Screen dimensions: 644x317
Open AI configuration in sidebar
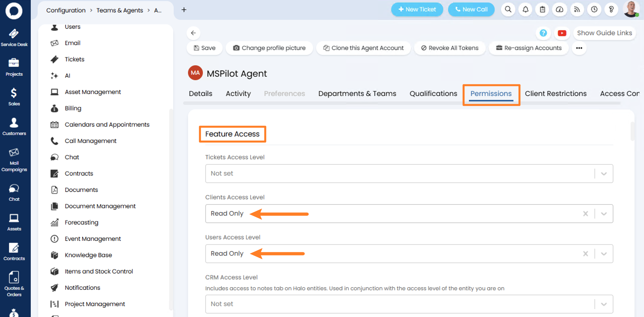pos(67,75)
